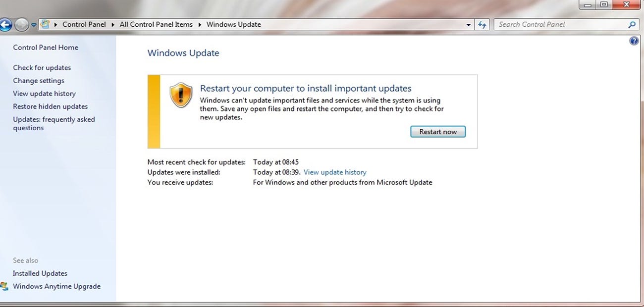Image resolution: width=644 pixels, height=307 pixels.
Task: Click the Restart now button
Action: (438, 132)
